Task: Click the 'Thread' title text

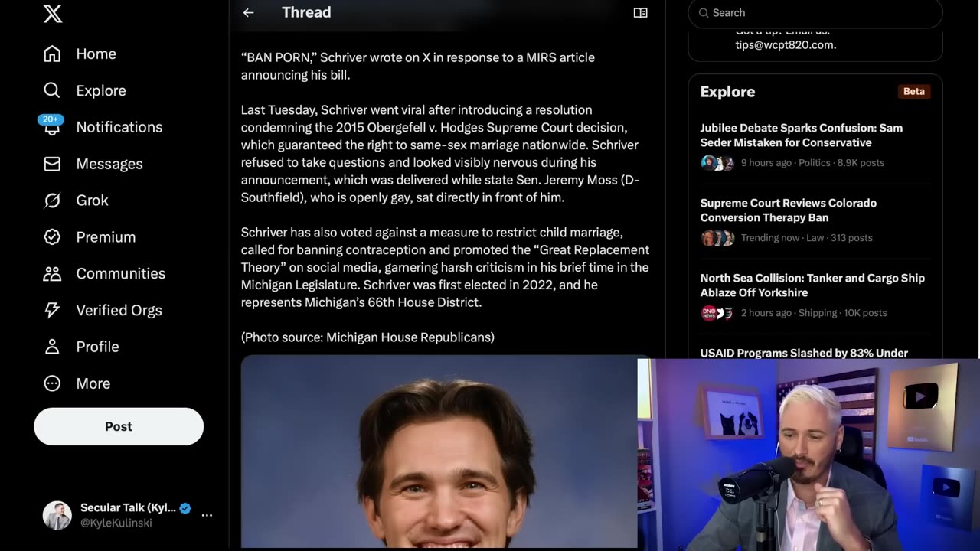Action: [x=306, y=12]
